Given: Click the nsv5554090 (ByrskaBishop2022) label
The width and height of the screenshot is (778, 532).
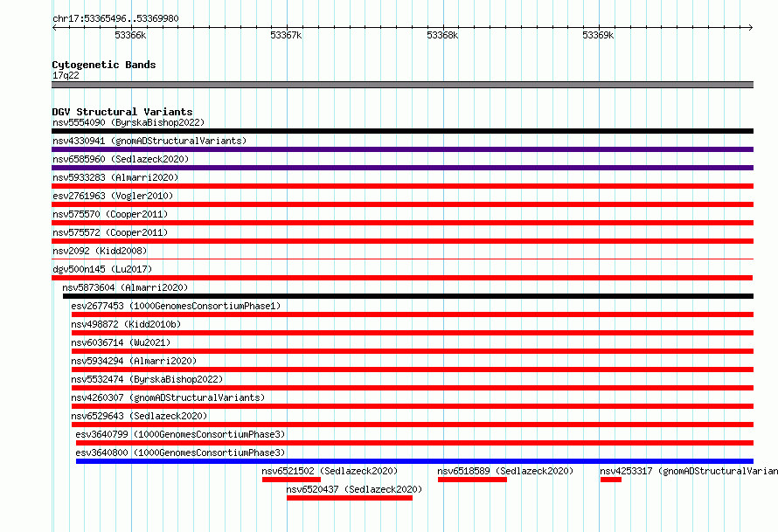Looking at the screenshot, I should (128, 122).
